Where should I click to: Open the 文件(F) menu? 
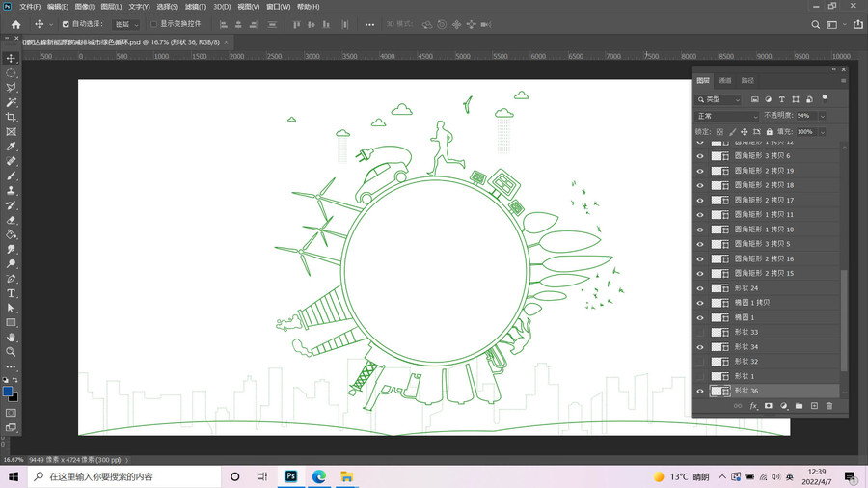coord(30,7)
